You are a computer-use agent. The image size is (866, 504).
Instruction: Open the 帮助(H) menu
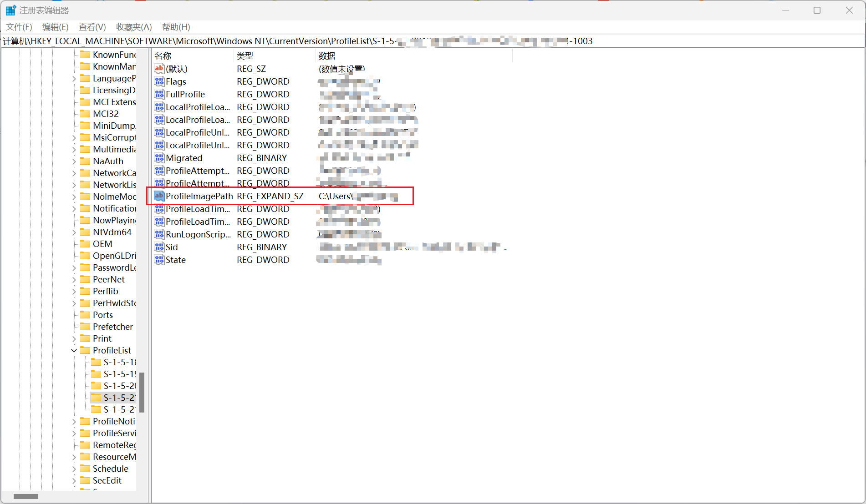click(176, 27)
